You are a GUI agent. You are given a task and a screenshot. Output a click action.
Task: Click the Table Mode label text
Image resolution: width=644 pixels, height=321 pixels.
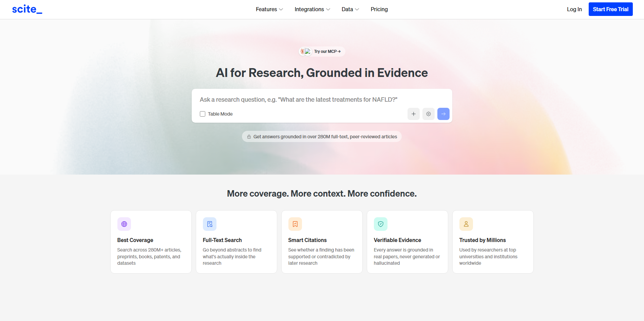point(220,114)
